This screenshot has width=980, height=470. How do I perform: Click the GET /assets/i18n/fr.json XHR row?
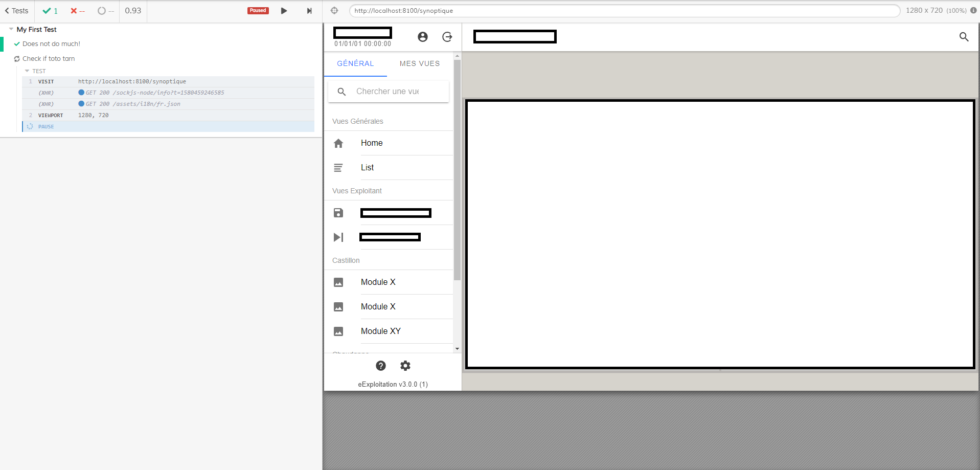168,104
